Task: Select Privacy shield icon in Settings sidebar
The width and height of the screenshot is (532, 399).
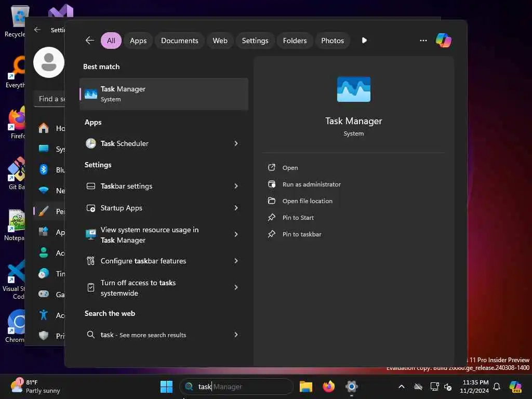Action: tap(44, 336)
